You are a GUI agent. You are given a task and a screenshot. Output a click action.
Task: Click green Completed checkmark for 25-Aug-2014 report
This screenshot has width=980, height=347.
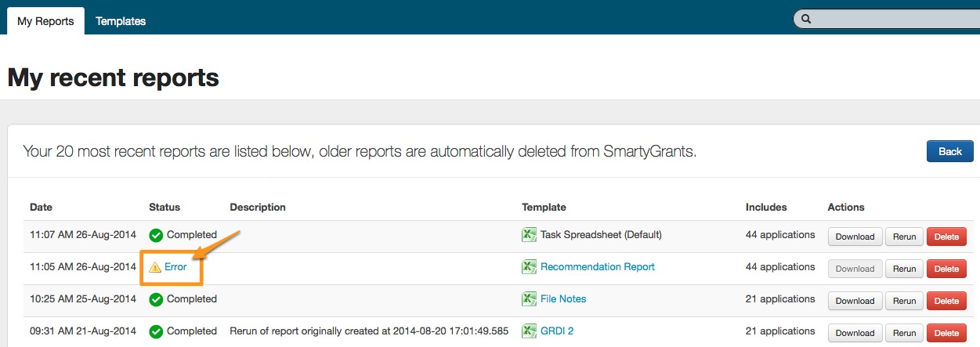tap(156, 299)
